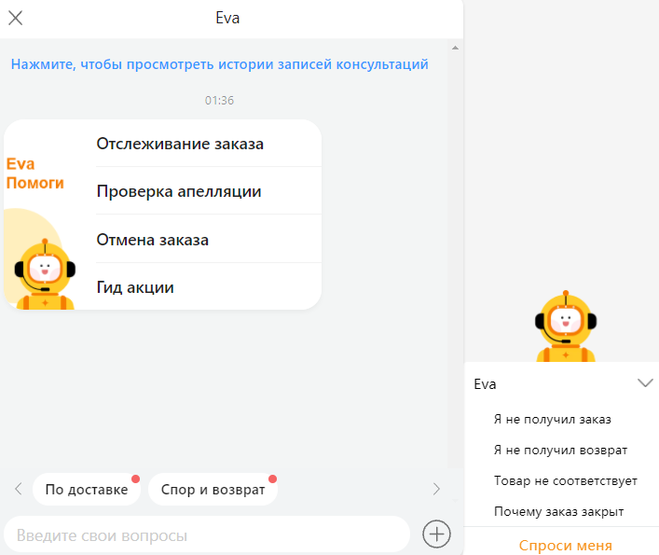Show next quick-reply chips with right arrow
The height and width of the screenshot is (555, 659).
tap(436, 489)
